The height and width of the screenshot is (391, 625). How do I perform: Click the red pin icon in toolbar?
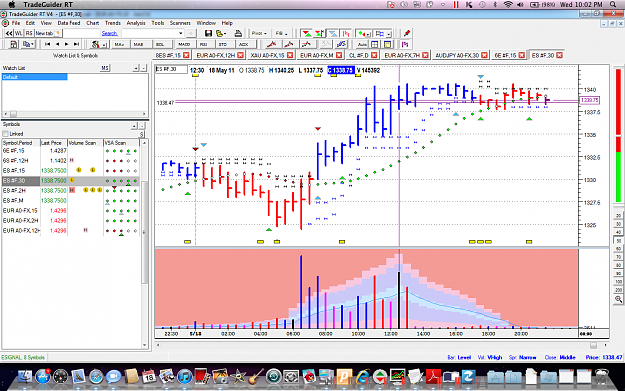tap(407, 33)
